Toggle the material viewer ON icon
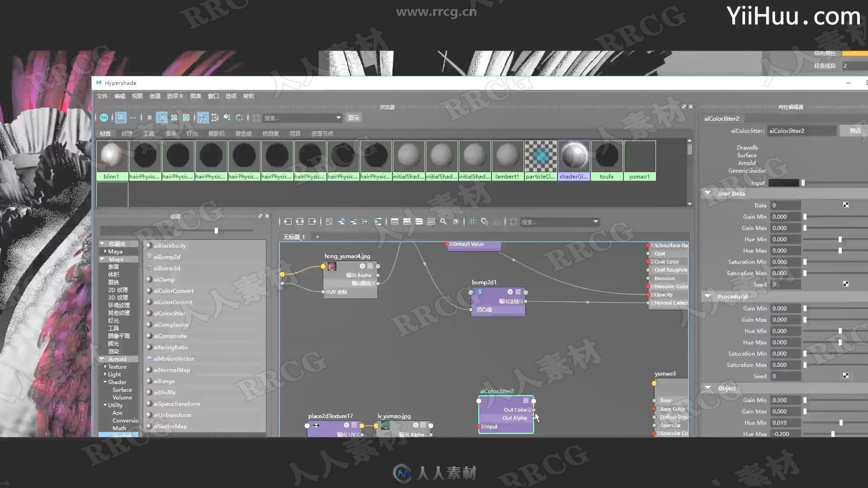 104,117
